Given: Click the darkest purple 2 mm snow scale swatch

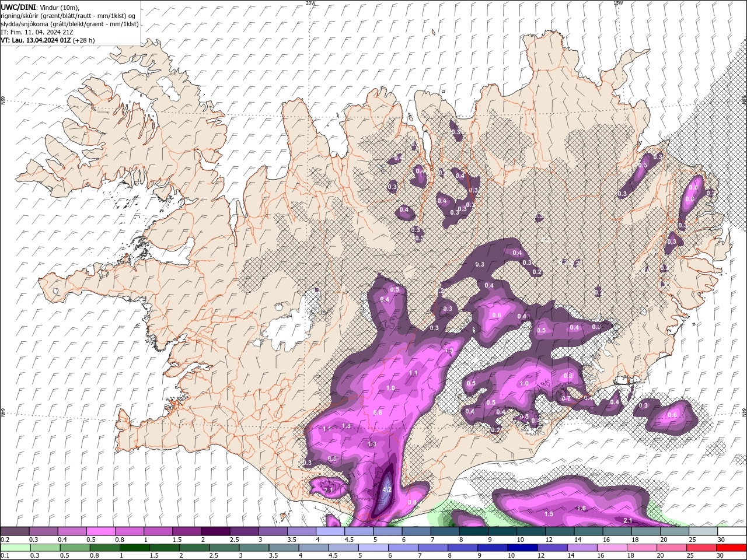Looking at the screenshot, I should click(x=215, y=531).
